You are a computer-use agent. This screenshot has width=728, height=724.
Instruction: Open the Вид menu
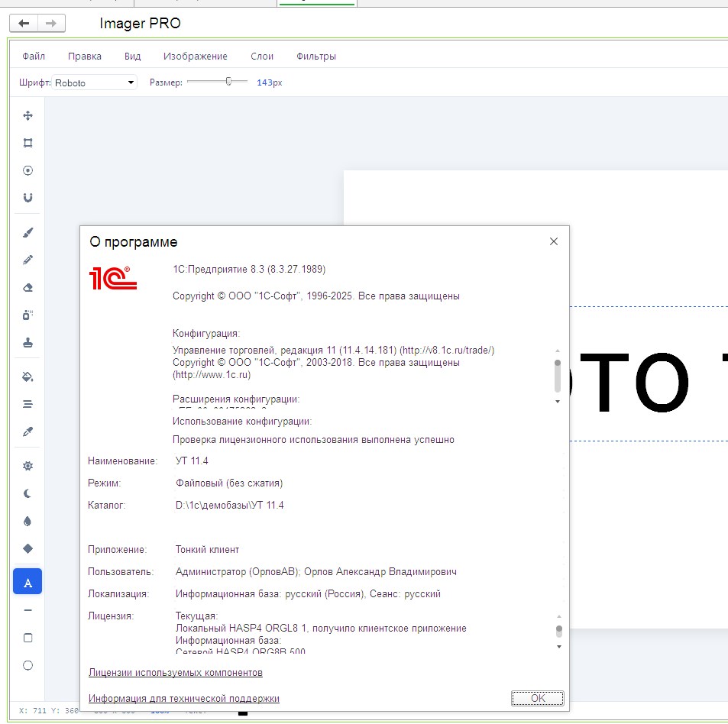point(132,57)
